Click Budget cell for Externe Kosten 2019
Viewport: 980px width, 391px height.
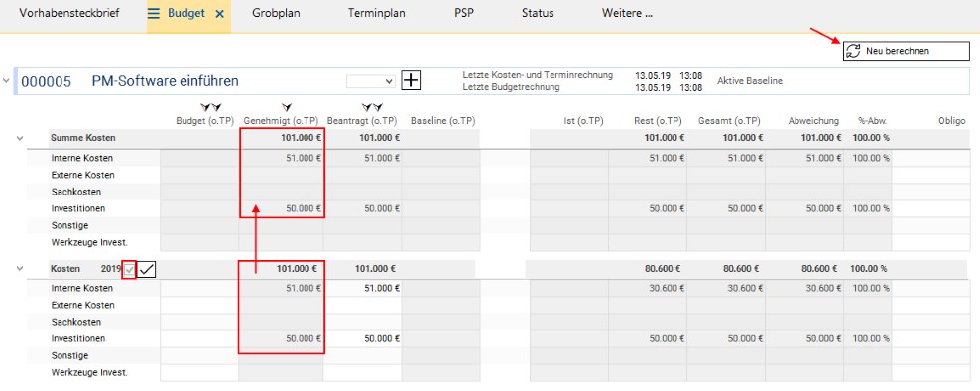point(199,306)
